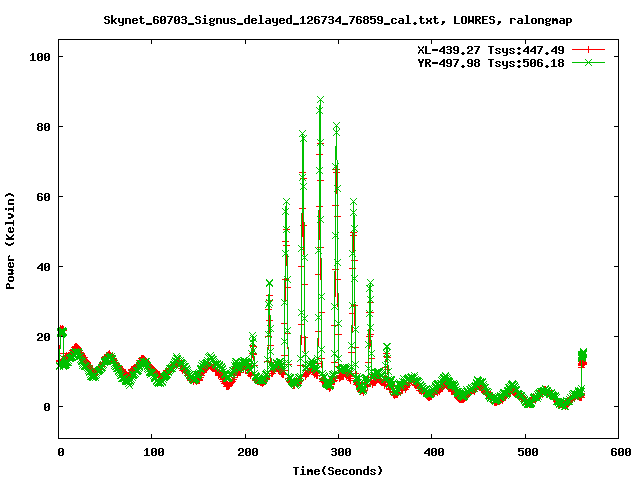The image size is (640, 480).
Task: Click the x-axis tick label 300
Action: [x=341, y=452]
